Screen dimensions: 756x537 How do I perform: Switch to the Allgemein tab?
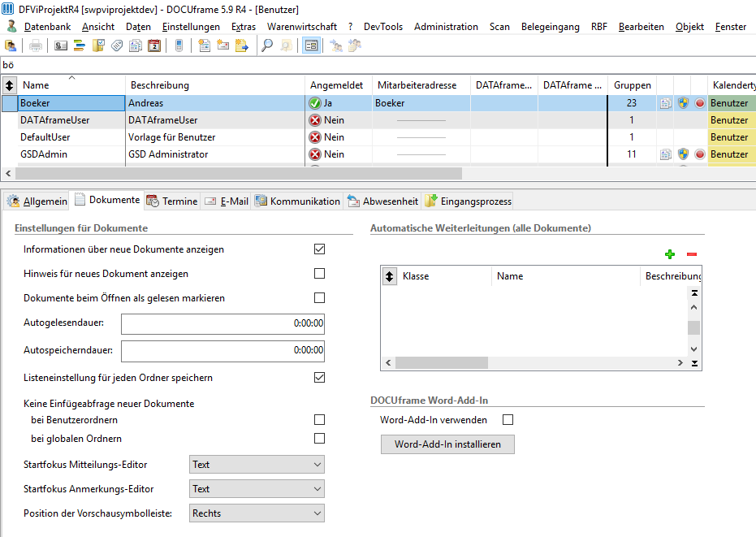pos(37,201)
